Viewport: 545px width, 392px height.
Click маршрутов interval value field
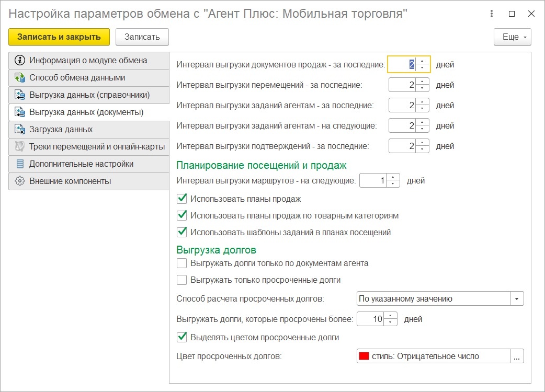click(x=373, y=180)
